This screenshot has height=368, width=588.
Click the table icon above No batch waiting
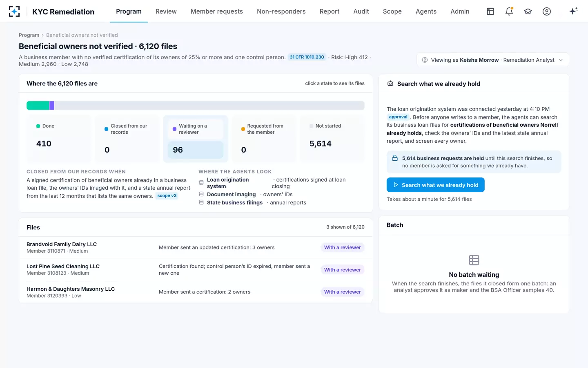[x=474, y=260]
